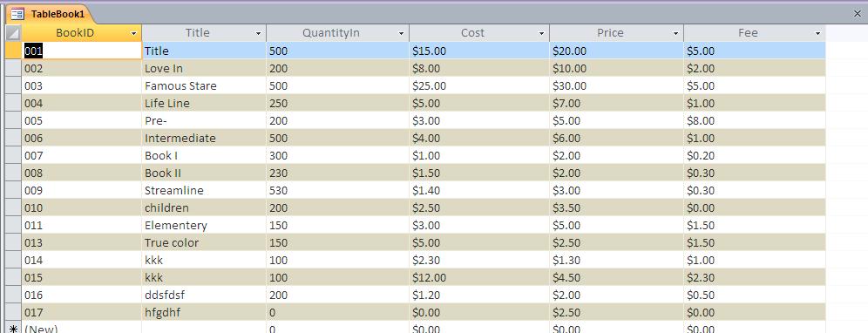Click the 'Life Line' title cell
868x333 pixels.
(x=204, y=103)
